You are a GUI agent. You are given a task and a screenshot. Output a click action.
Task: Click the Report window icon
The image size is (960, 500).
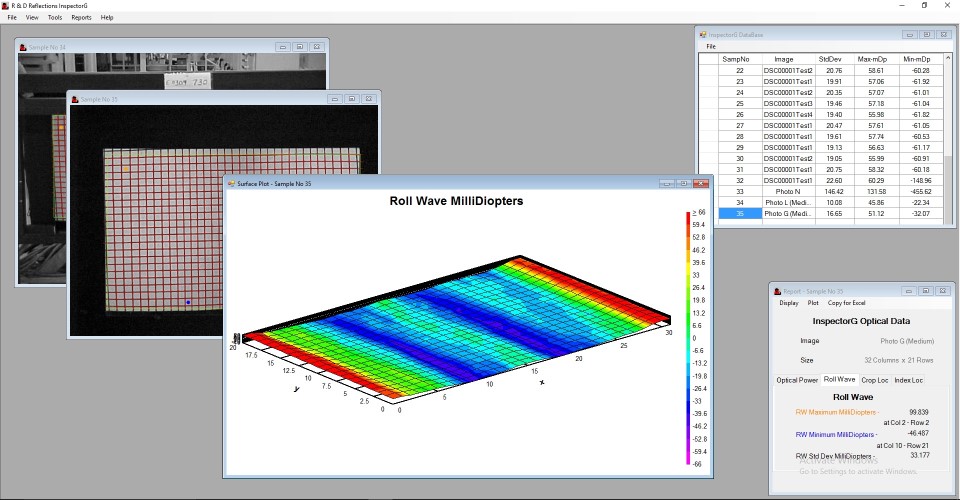[x=776, y=291]
